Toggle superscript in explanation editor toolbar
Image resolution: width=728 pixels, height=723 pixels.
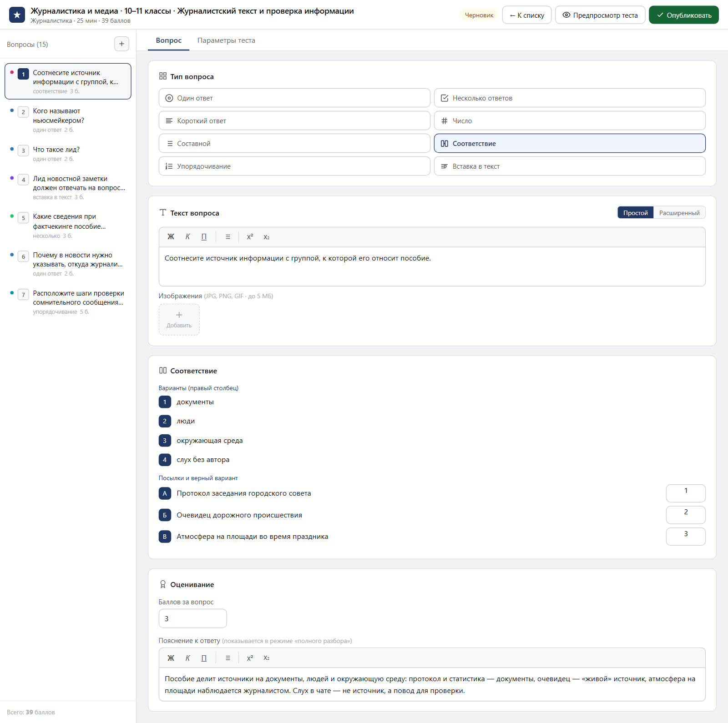point(250,658)
